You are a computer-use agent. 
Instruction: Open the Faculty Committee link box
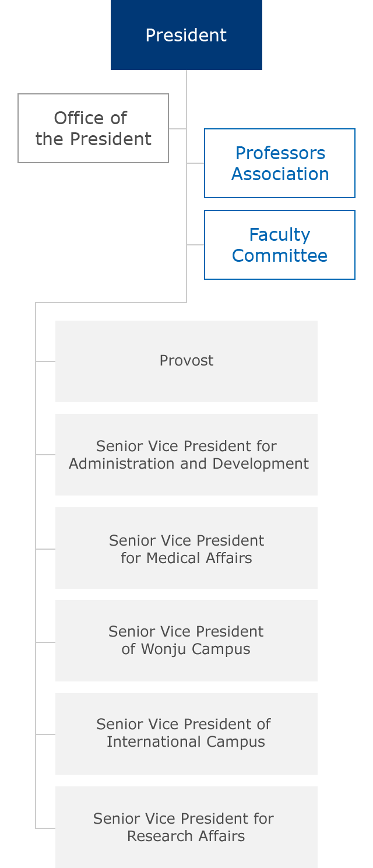pyautogui.click(x=280, y=245)
